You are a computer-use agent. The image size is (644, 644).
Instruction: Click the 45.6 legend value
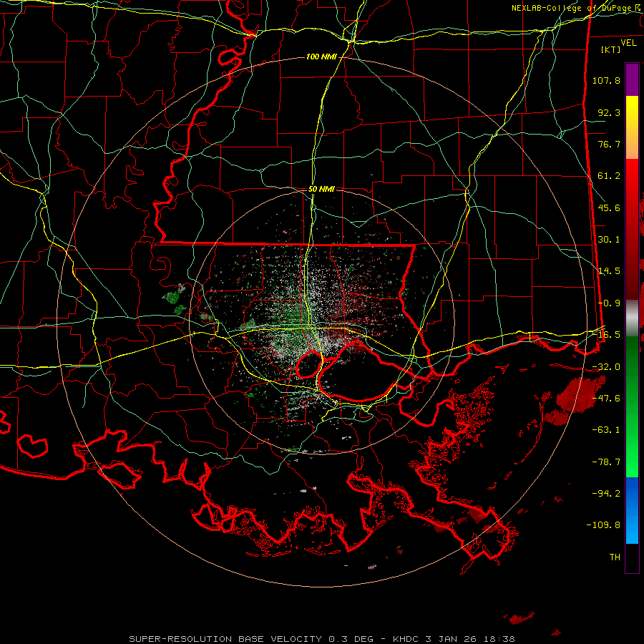[x=609, y=208]
